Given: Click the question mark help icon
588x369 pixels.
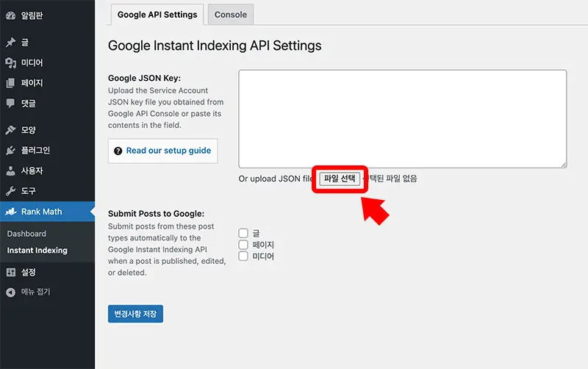Looking at the screenshot, I should point(118,151).
